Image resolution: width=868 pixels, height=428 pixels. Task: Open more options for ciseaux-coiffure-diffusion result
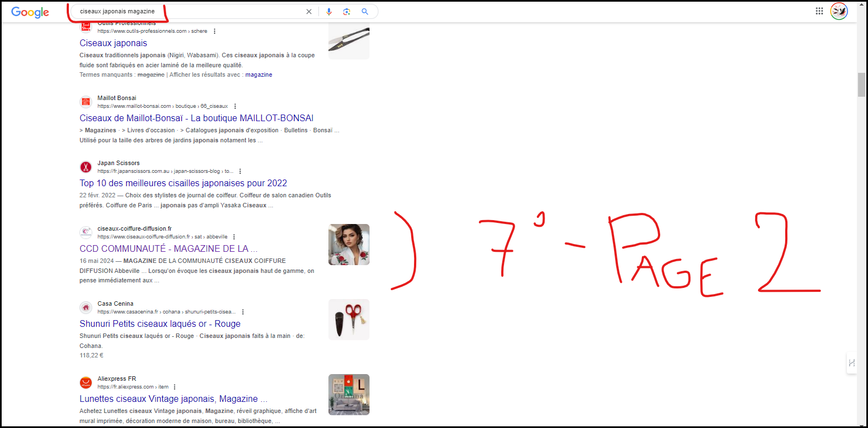coord(234,237)
